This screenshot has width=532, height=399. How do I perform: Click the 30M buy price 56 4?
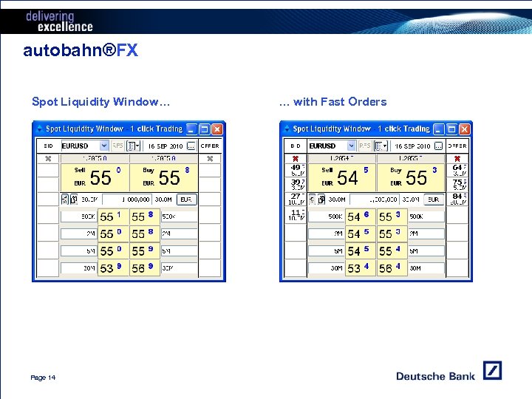coord(392,268)
